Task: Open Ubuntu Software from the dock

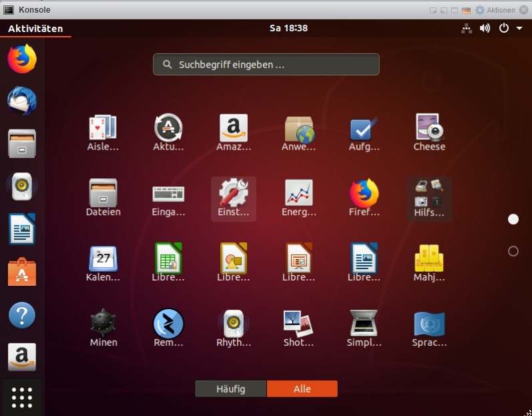Action: pos(22,272)
